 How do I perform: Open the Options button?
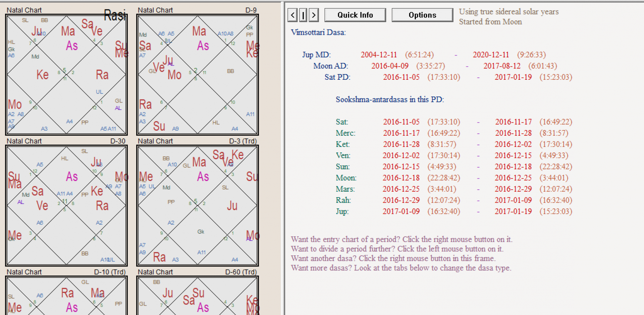[422, 15]
